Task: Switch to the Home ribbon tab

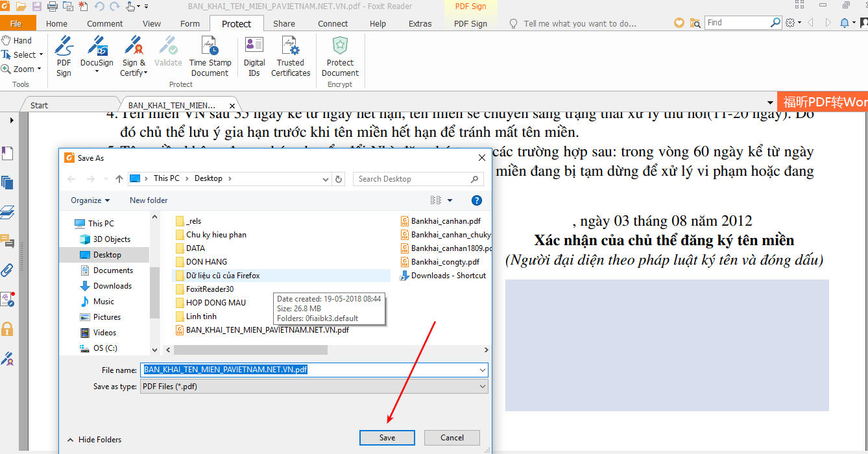Action: [x=56, y=23]
